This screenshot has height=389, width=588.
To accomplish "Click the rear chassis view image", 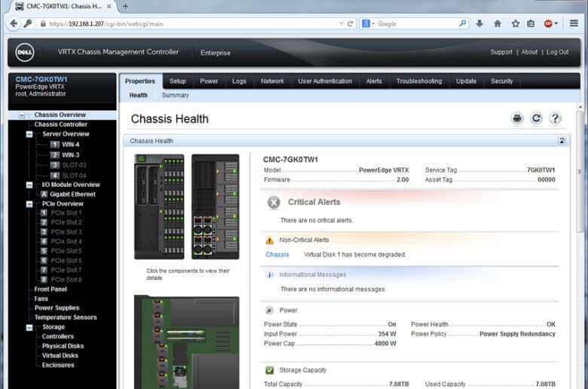I will click(216, 207).
